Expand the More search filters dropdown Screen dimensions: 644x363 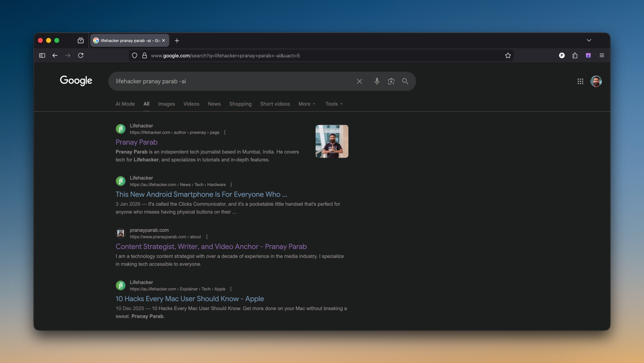[307, 104]
